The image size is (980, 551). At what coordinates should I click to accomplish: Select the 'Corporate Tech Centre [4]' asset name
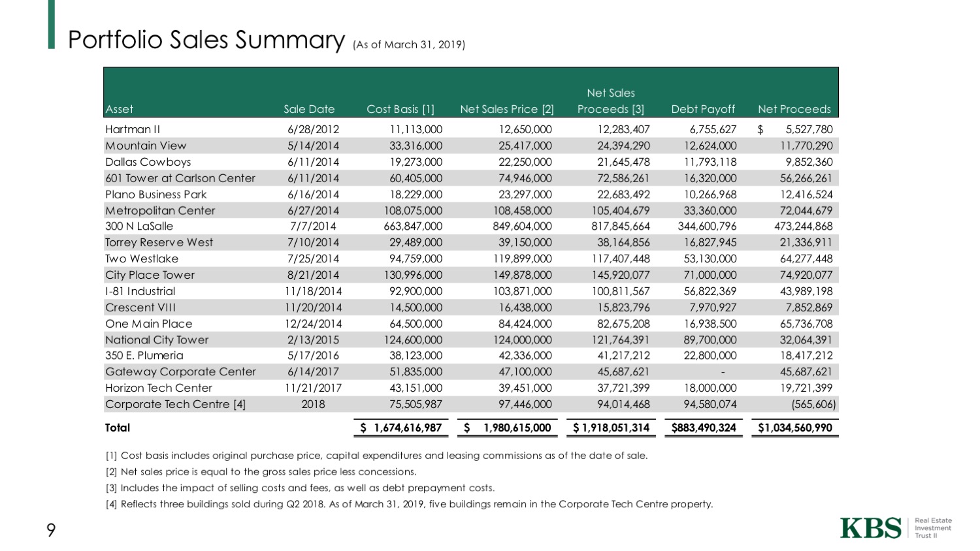pos(176,404)
